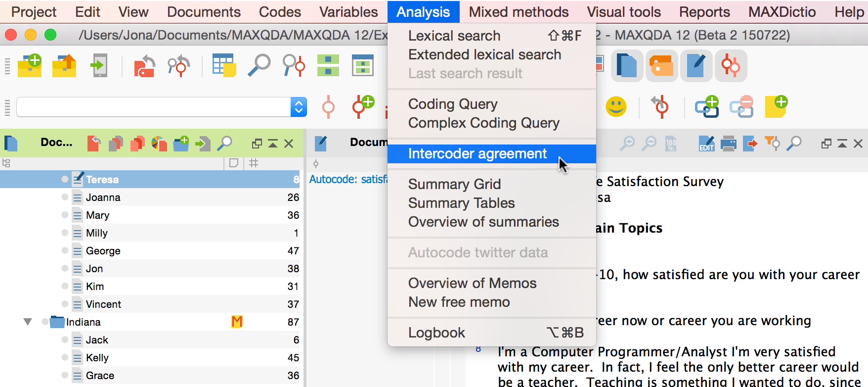Select the George document in the list

point(103,251)
